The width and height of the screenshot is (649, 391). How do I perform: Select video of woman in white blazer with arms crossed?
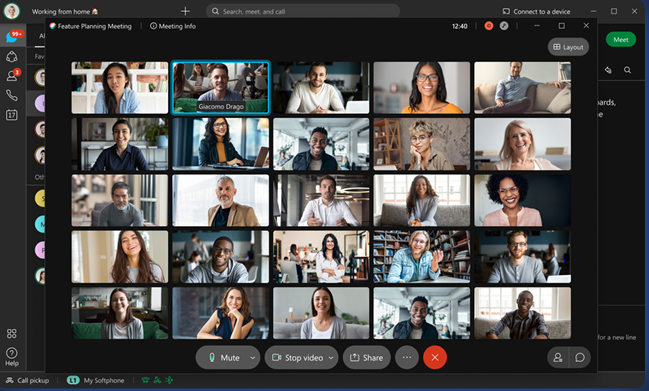[x=321, y=257]
